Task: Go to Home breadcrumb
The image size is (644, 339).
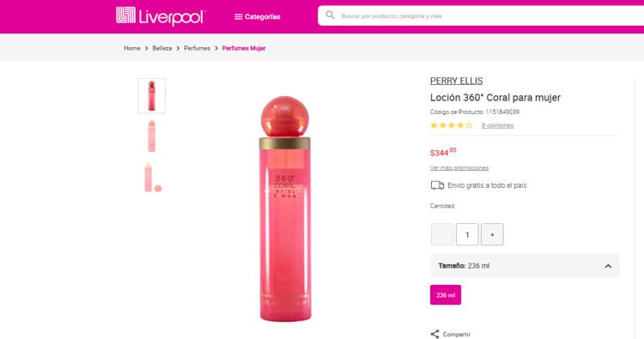Action: tap(132, 48)
